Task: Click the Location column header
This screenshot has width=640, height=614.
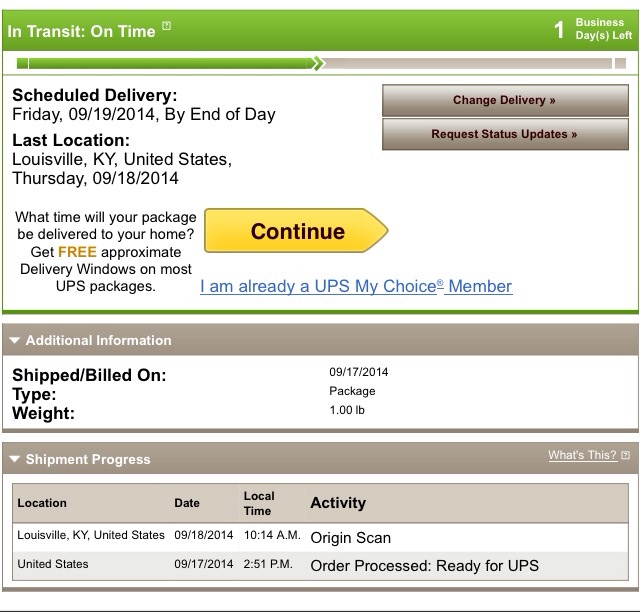Action: tap(42, 503)
